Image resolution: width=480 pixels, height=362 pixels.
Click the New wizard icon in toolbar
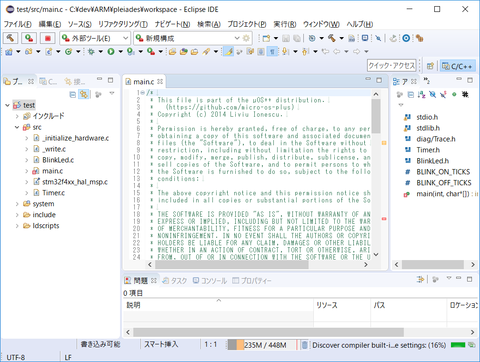(266, 38)
